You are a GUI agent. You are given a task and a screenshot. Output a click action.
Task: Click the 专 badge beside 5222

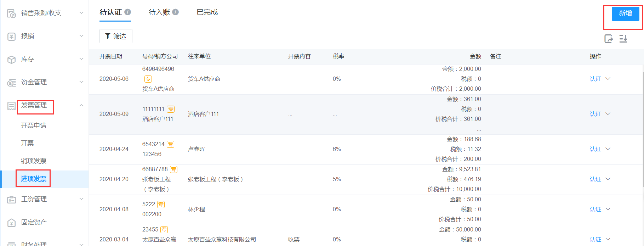[x=161, y=205]
